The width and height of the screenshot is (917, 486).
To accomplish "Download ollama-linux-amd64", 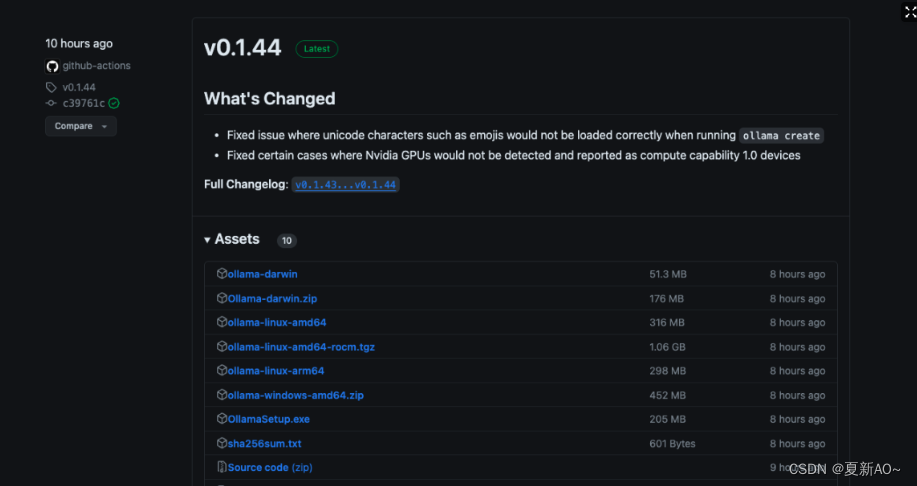I will [x=277, y=323].
